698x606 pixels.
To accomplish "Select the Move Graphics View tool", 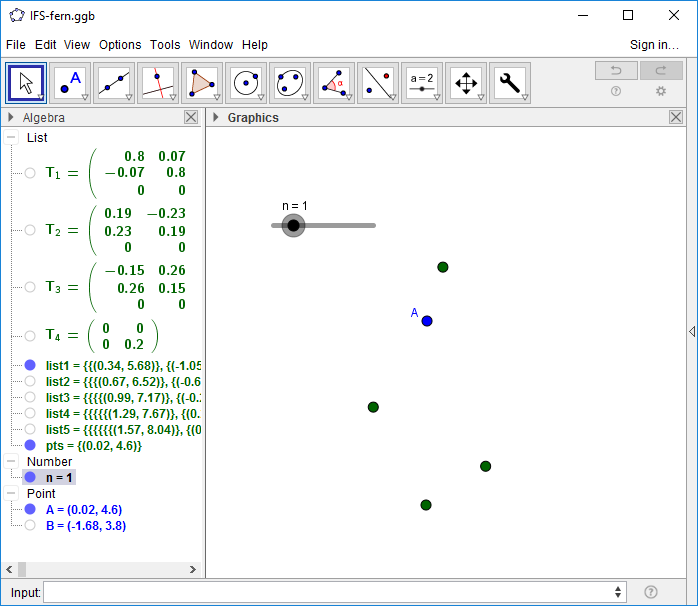I will click(x=466, y=83).
